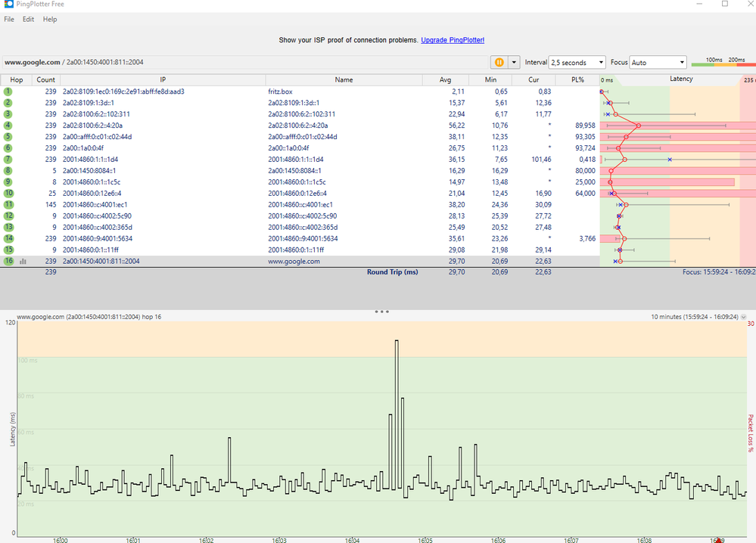Select hop 7 green circle icon

click(x=8, y=160)
